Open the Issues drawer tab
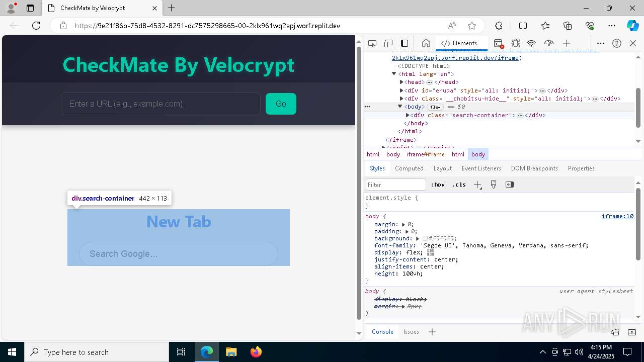The width and height of the screenshot is (644, 362). (x=411, y=332)
